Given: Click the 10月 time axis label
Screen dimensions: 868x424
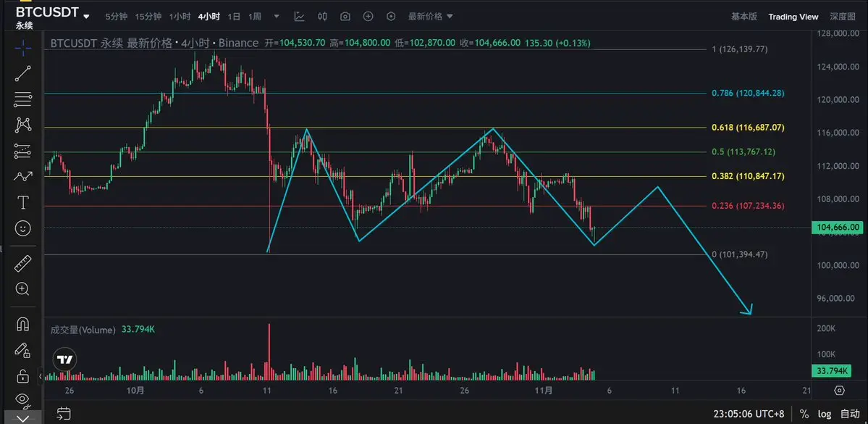Looking at the screenshot, I should [x=135, y=390].
